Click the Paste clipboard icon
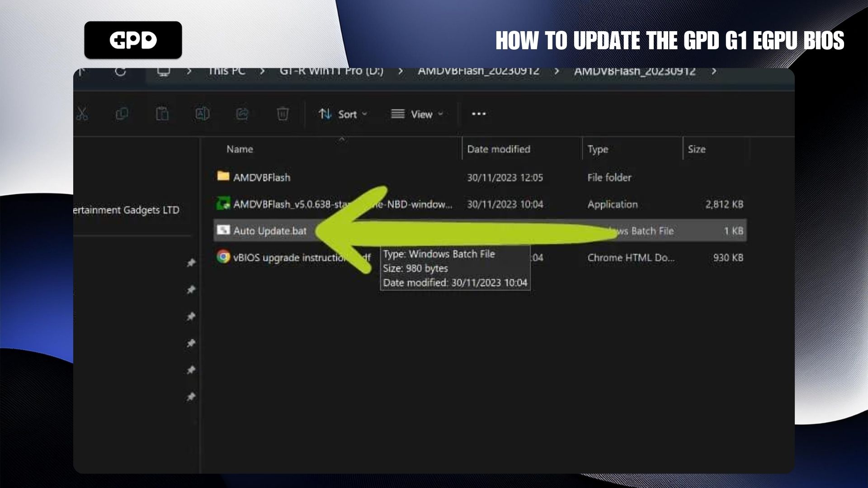The width and height of the screenshot is (868, 488). point(162,114)
